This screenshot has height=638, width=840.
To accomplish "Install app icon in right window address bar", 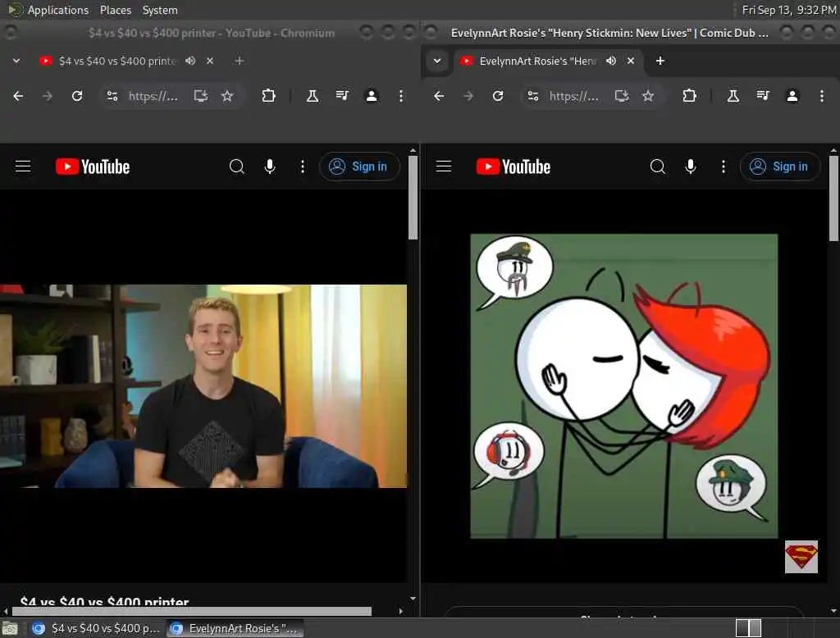I will coord(622,96).
